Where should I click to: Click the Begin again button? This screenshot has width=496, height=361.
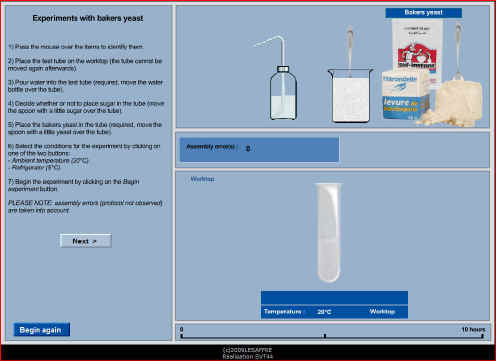tap(41, 330)
